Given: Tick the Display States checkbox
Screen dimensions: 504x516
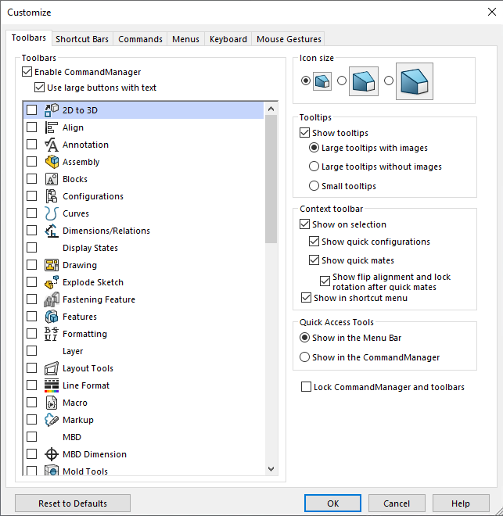Looking at the screenshot, I should point(32,248).
